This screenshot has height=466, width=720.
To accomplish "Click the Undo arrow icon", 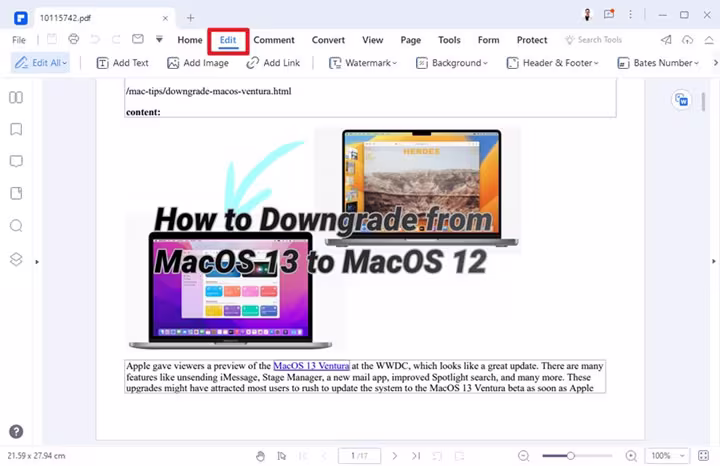I will click(95, 39).
